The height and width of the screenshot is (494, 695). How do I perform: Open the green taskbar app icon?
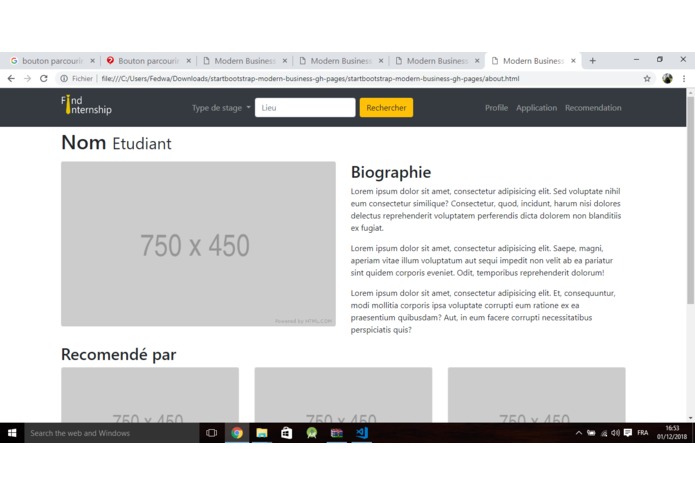pos(312,433)
